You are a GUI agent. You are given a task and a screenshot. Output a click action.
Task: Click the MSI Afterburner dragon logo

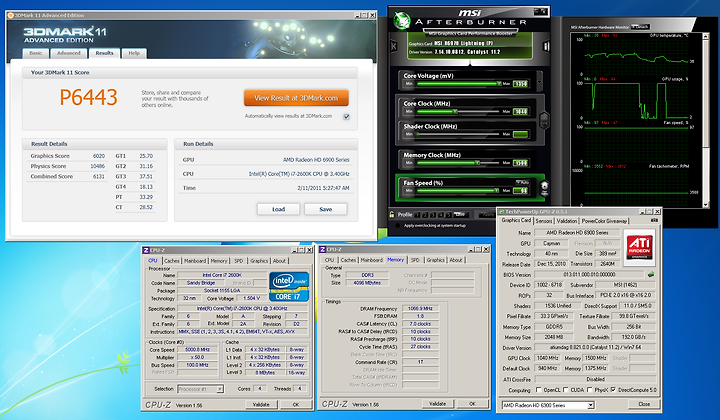pos(402,20)
